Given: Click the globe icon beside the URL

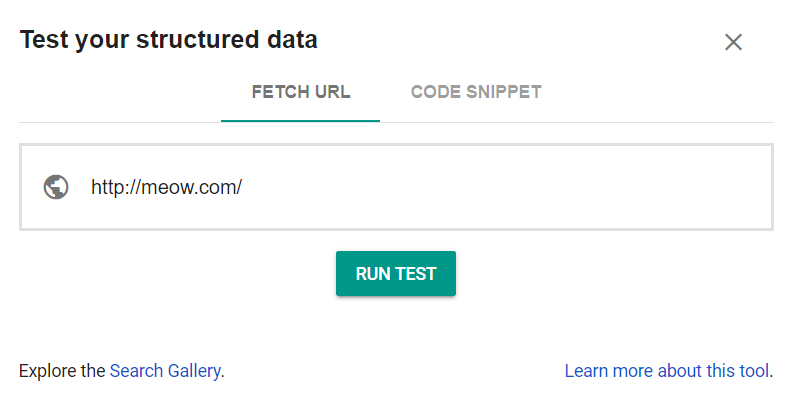Looking at the screenshot, I should click(56, 187).
